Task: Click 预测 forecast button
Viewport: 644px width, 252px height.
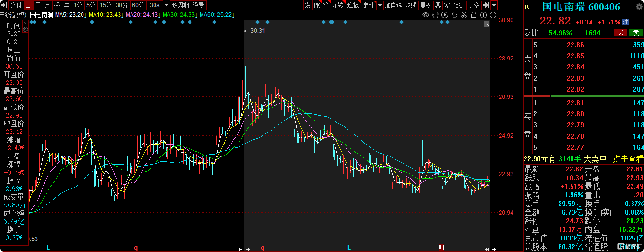Action: tap(459, 5)
